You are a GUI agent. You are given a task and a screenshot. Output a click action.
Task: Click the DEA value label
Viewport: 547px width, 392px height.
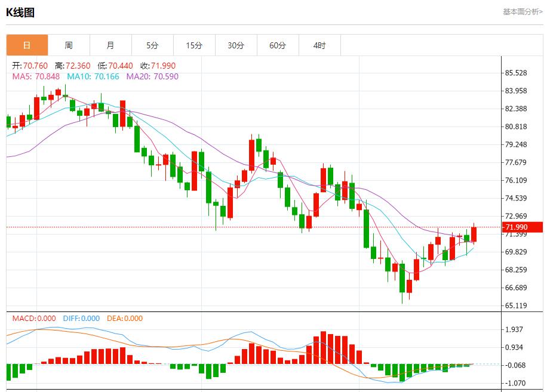click(x=125, y=319)
